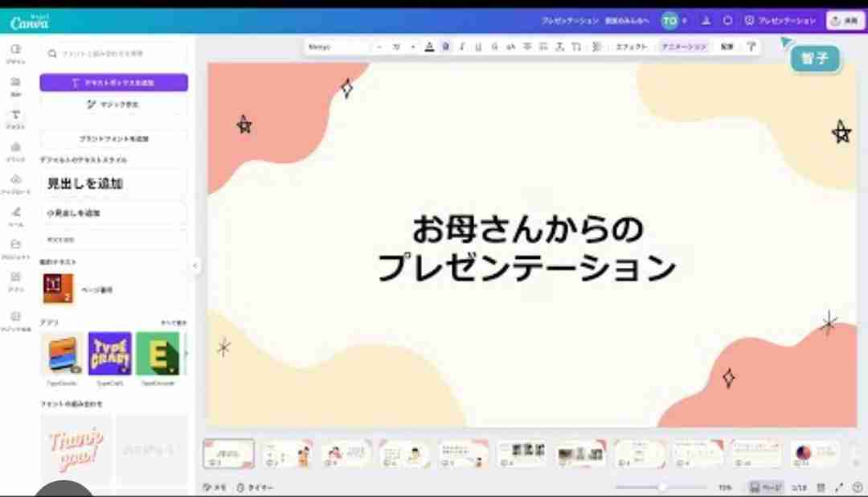Click the Share button
Screen dimensions: 868x497
point(845,21)
